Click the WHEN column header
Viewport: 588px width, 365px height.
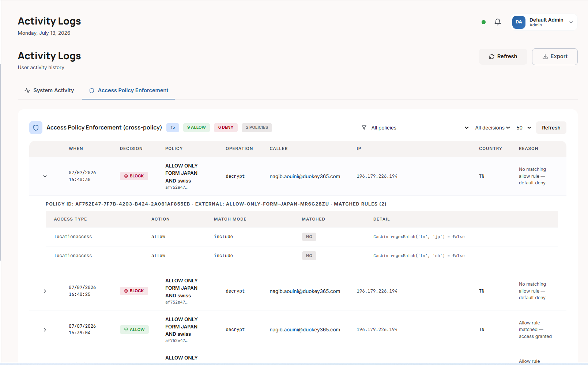[76, 148]
